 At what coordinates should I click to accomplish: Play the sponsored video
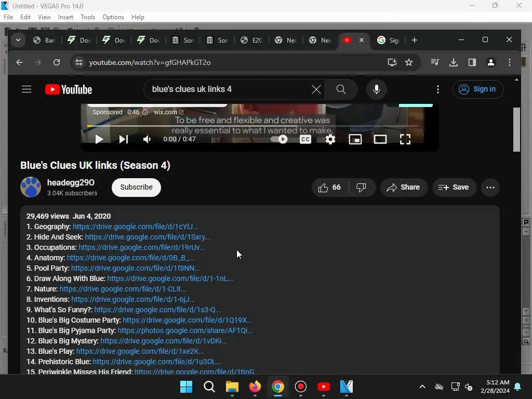[x=99, y=139]
